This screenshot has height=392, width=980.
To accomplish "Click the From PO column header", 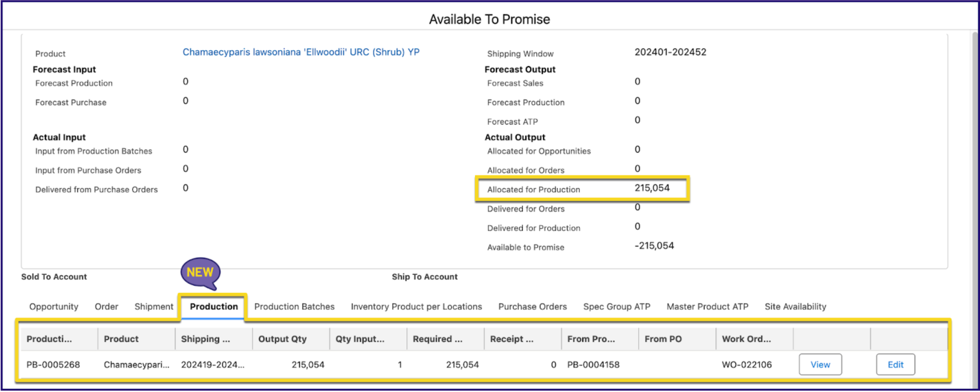I will [677, 339].
